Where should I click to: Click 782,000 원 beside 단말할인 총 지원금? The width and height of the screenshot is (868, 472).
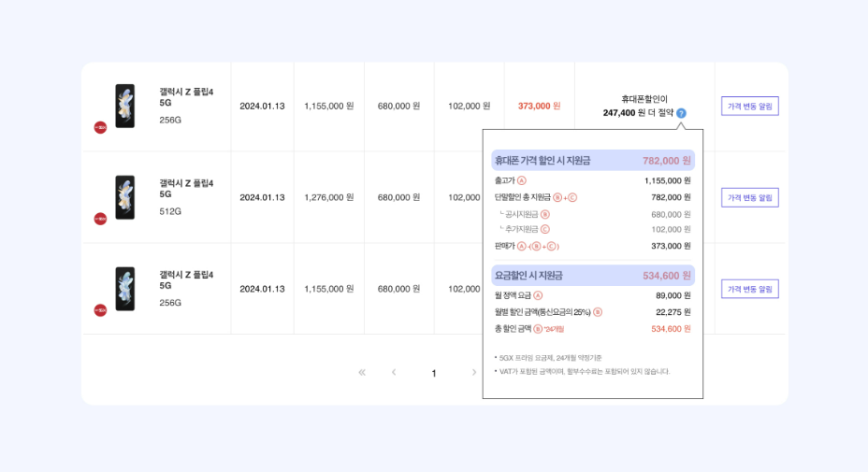(x=671, y=197)
